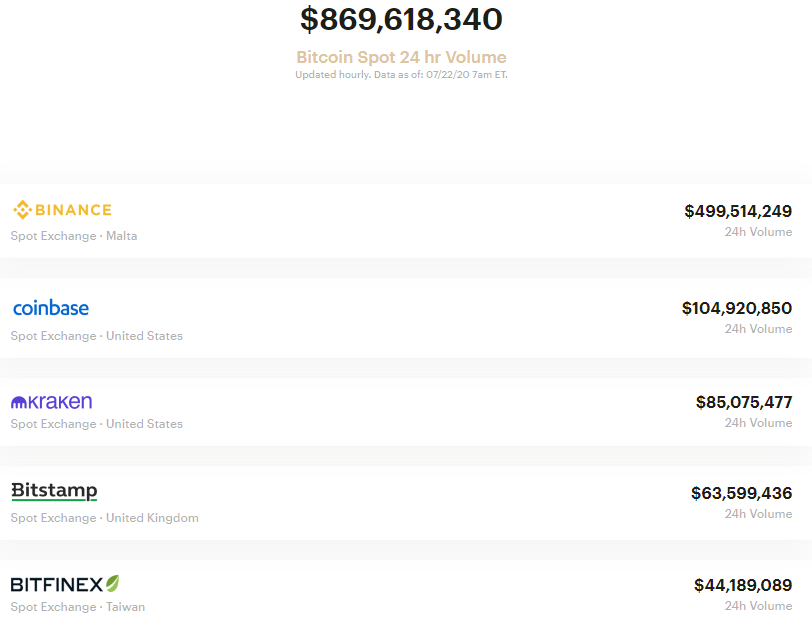The height and width of the screenshot is (626, 812).
Task: Click the orange BINANCE brand text
Action: pos(73,210)
